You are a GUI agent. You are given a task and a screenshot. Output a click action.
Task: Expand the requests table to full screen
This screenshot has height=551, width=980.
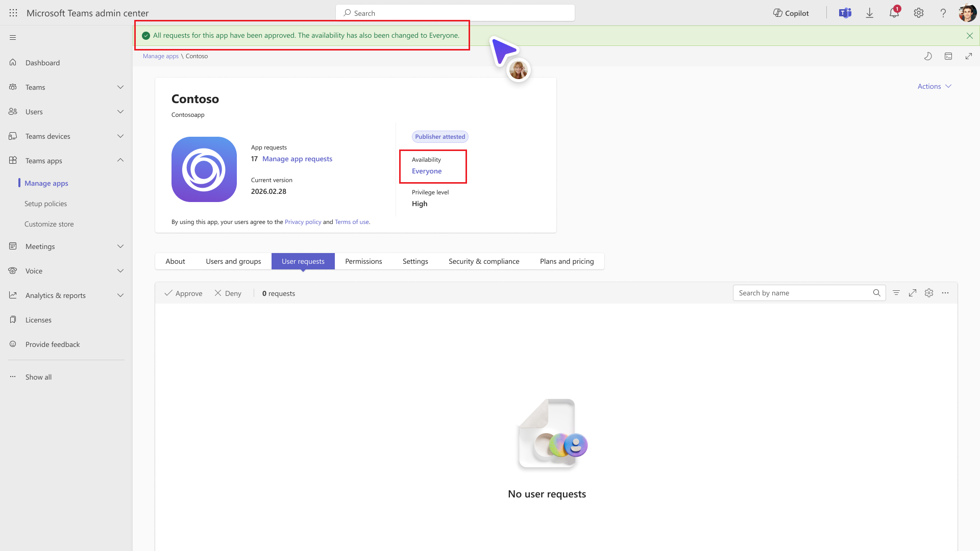(x=913, y=293)
